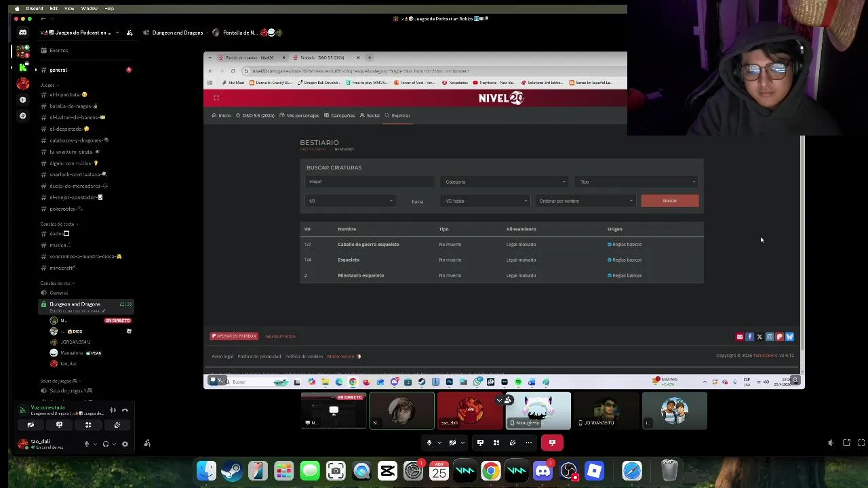Open the Apple menu
Screen dimensions: 868x488
point(17,9)
